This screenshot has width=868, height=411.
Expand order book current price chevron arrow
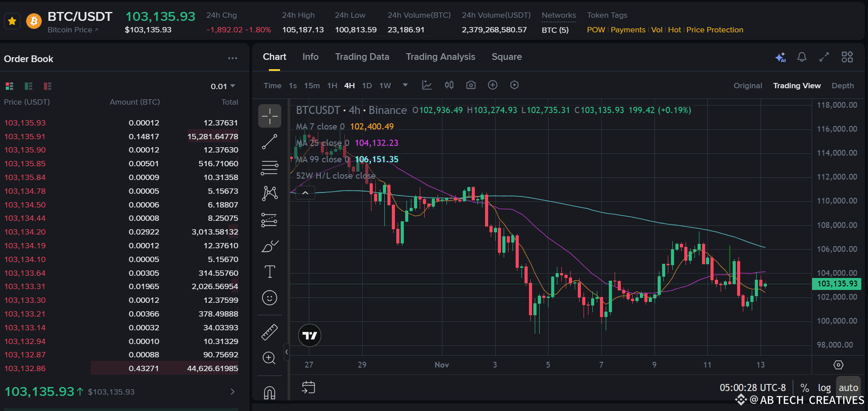233,391
